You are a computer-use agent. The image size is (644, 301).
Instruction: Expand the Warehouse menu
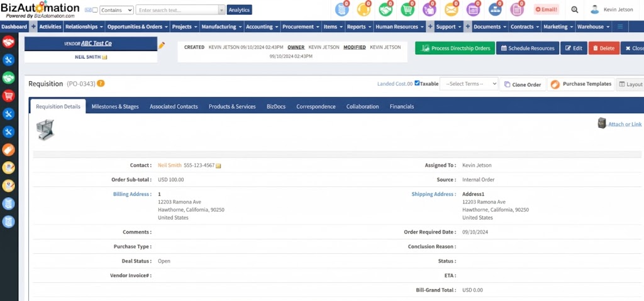pyautogui.click(x=593, y=26)
